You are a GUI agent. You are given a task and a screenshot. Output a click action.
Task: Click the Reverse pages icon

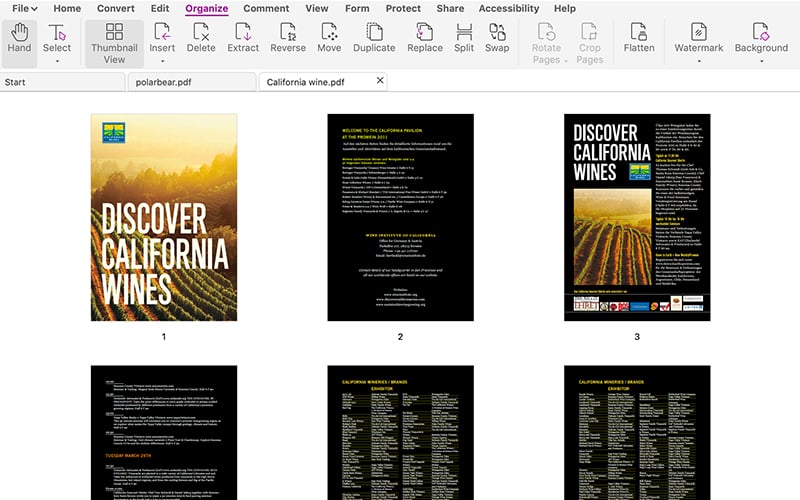(288, 32)
